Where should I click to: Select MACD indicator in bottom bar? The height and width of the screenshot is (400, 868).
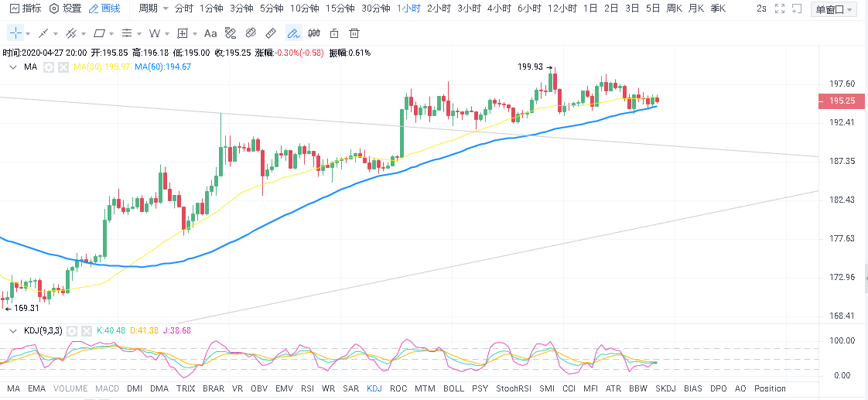pyautogui.click(x=107, y=388)
